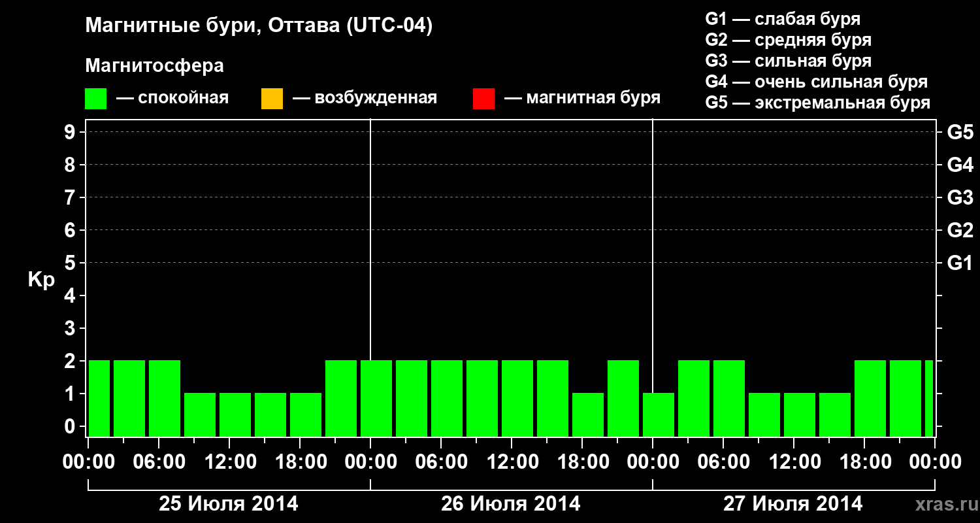This screenshot has height=523, width=980.
Task: Click the '— магнитная буря' legend label
Action: coord(583,98)
